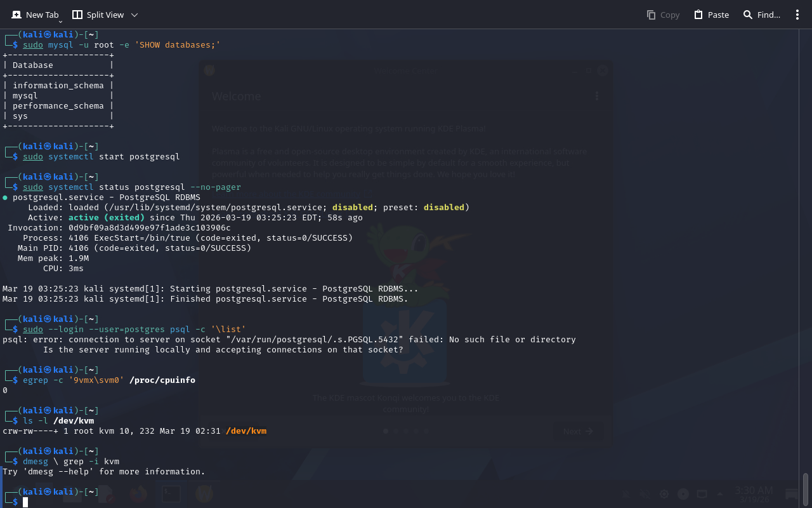Click the 'SHOW databases;' command string
The width and height of the screenshot is (812, 508).
[180, 45]
